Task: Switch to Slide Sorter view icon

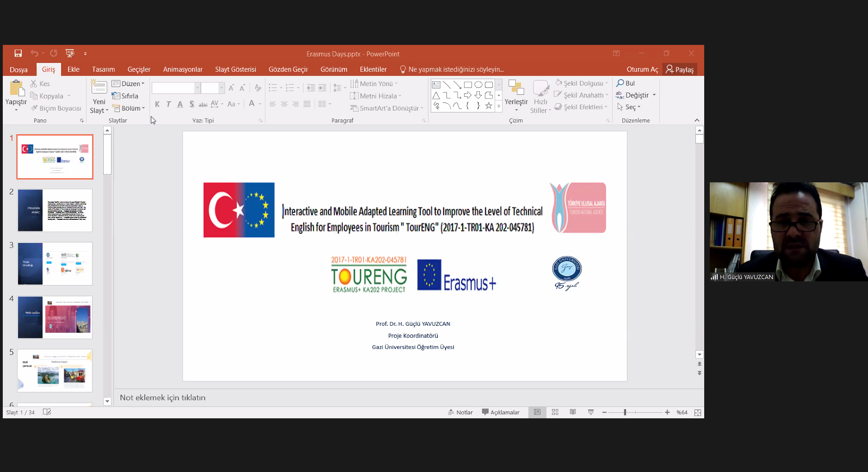Action: tap(555, 412)
